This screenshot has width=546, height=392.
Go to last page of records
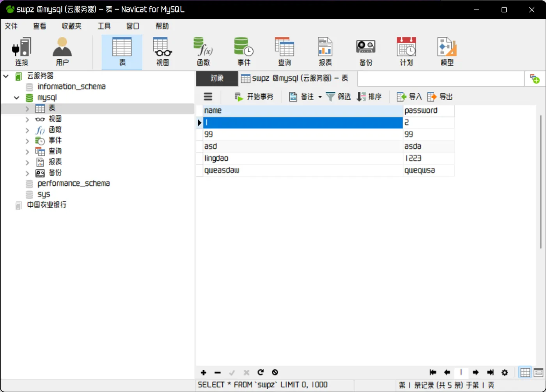[x=490, y=372]
